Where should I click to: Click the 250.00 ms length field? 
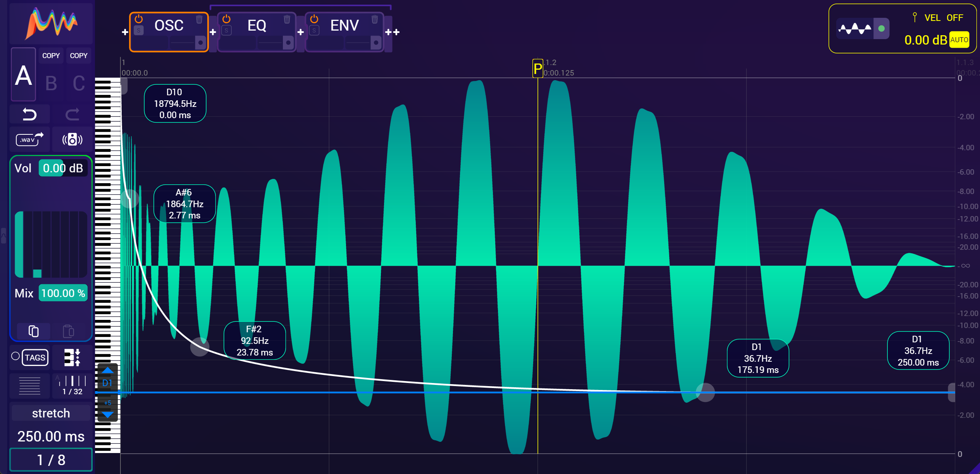(51, 436)
